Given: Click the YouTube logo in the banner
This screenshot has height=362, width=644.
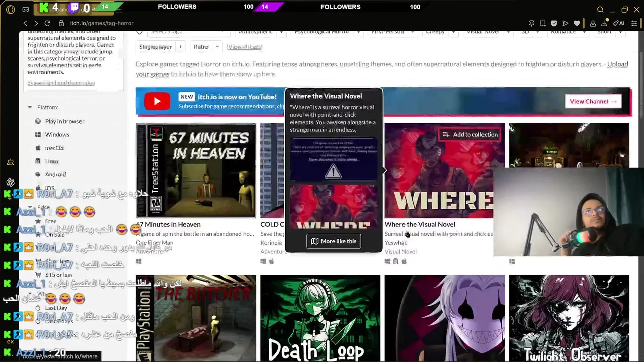Looking at the screenshot, I should (x=157, y=101).
